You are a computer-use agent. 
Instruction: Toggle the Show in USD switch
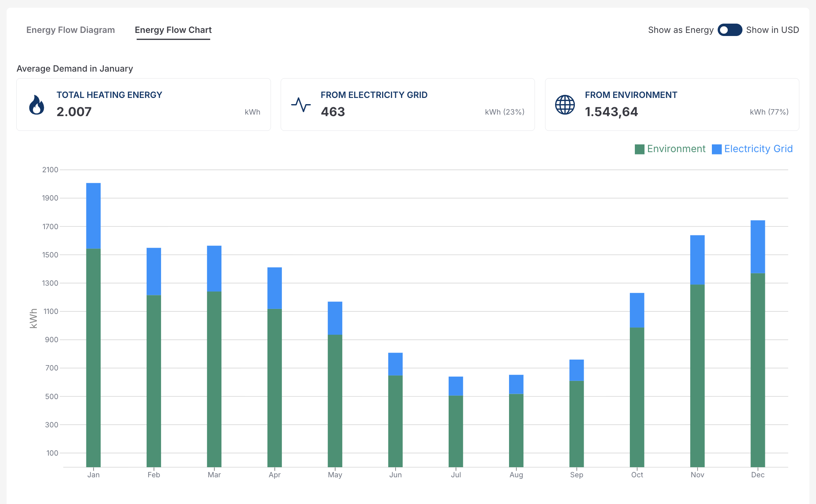[729, 30]
